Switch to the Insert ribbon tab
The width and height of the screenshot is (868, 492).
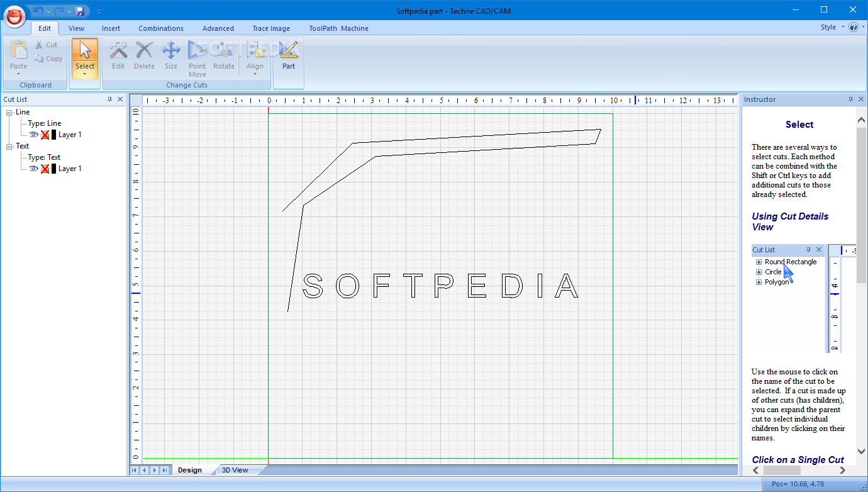pyautogui.click(x=111, y=28)
